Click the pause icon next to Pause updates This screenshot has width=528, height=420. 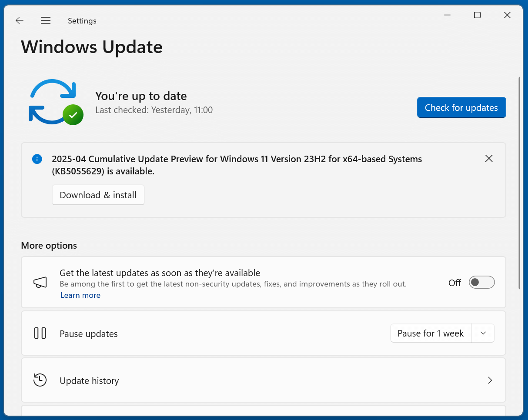pos(40,333)
